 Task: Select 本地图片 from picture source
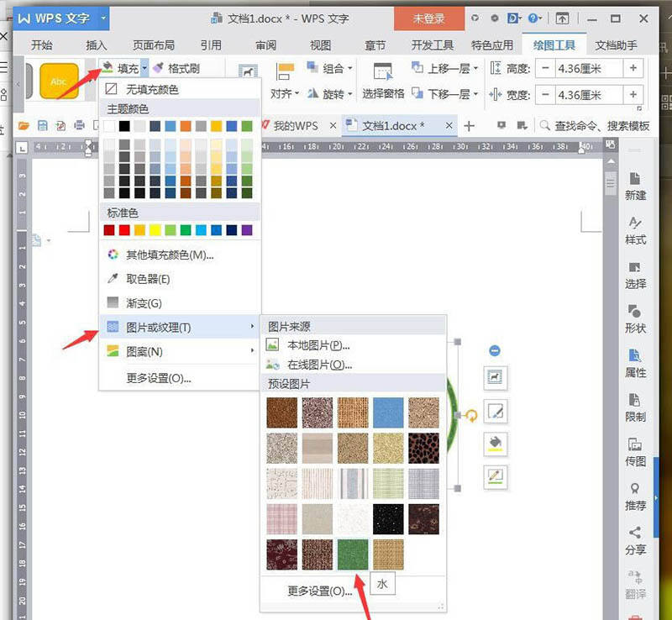pyautogui.click(x=318, y=345)
